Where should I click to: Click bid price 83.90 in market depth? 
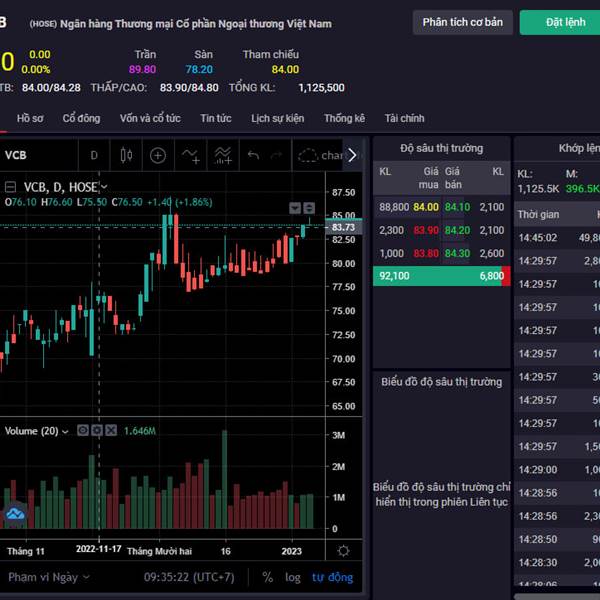click(x=426, y=230)
